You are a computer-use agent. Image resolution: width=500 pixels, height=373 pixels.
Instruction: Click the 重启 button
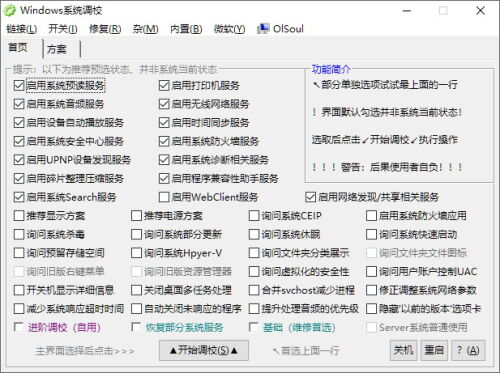pyautogui.click(x=434, y=350)
